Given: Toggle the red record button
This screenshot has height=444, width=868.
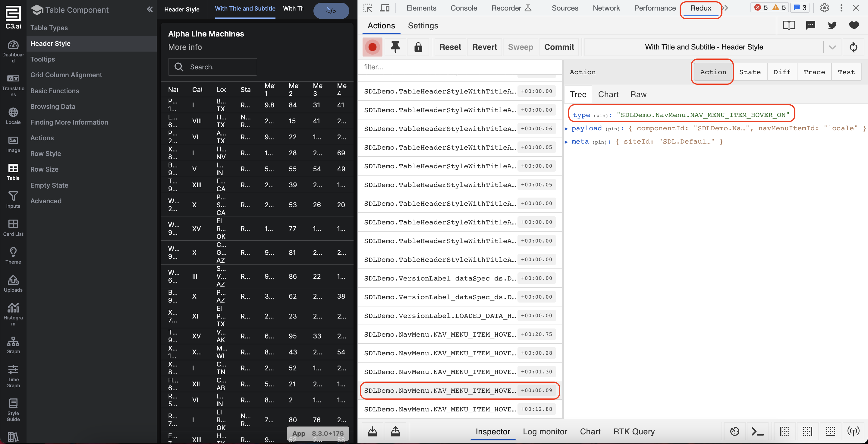Looking at the screenshot, I should (372, 47).
